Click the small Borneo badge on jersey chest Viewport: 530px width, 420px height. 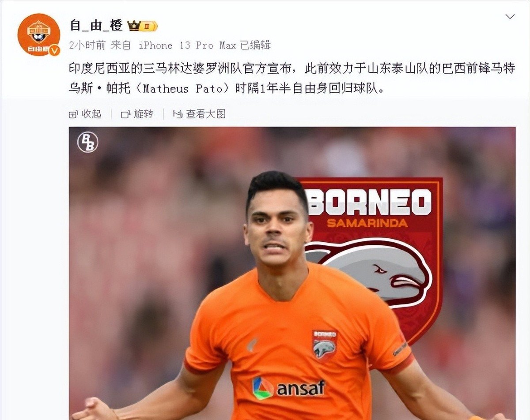click(x=325, y=345)
